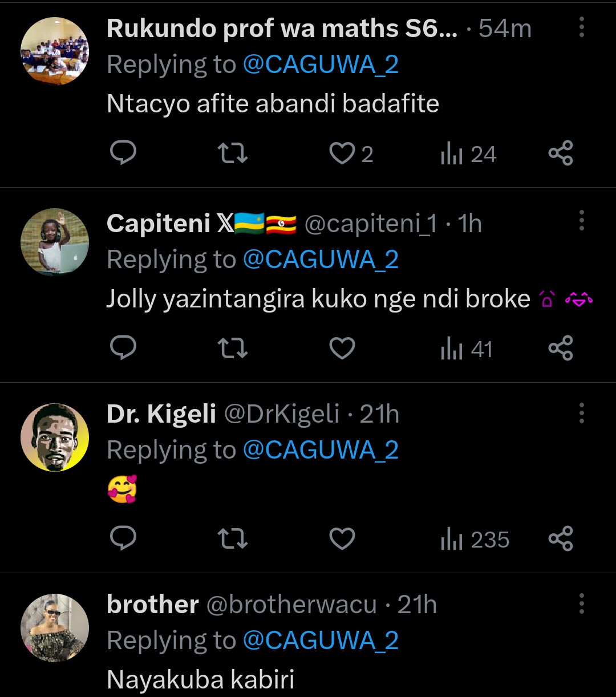Open brother's profile avatar
Viewport: 616px width, 697px height.
55,628
